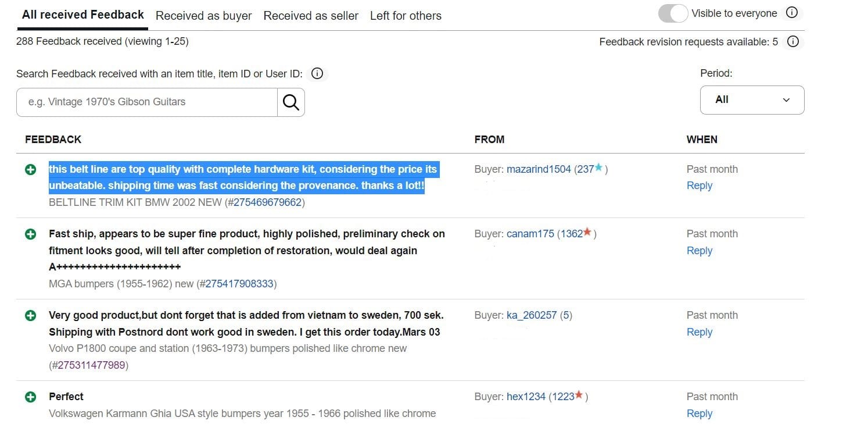Reply to mazarind1504's feedback
Viewport: 868px width, 424px height.
699,186
